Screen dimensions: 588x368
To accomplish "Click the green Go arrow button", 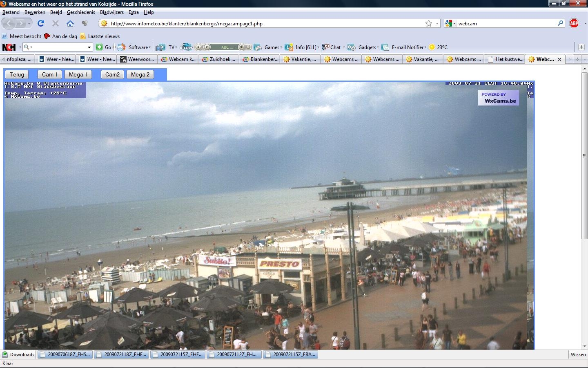I will (x=99, y=47).
